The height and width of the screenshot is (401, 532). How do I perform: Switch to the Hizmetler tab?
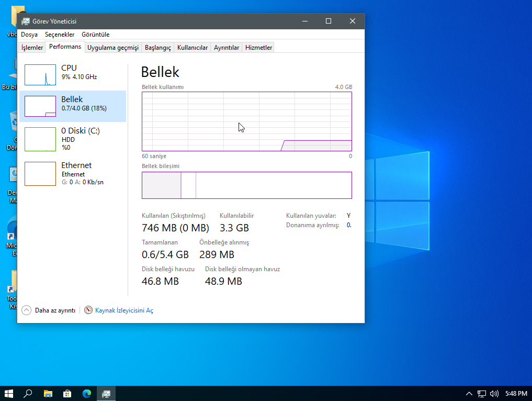[x=258, y=48]
